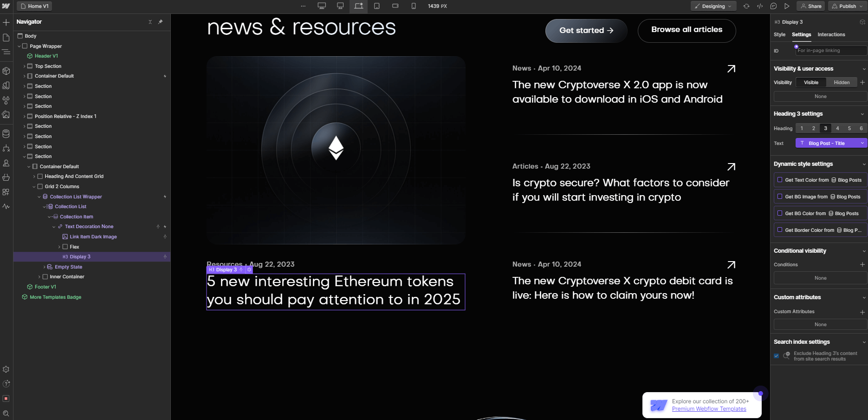Enable Get Text Color from Blog Posts

click(780, 180)
